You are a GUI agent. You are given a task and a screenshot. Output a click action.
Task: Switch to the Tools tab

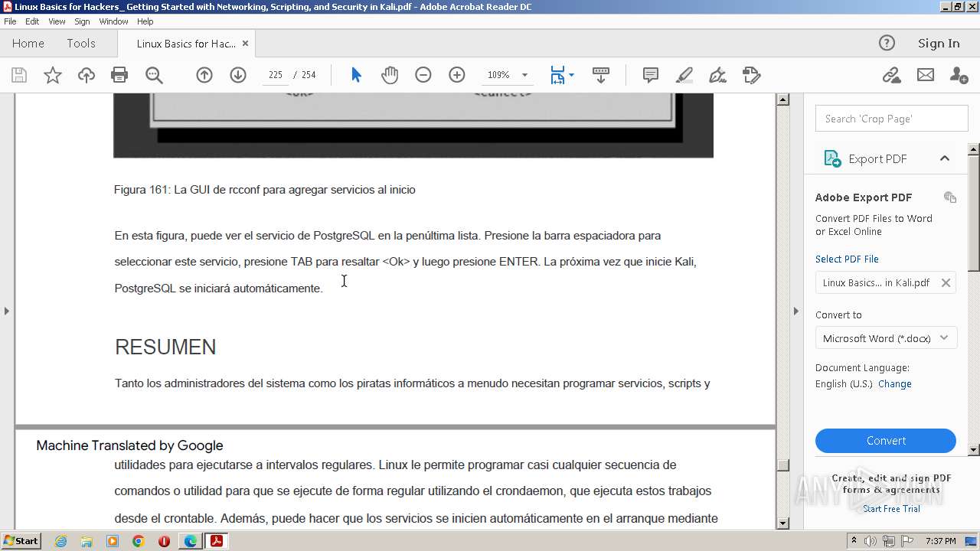pyautogui.click(x=81, y=43)
